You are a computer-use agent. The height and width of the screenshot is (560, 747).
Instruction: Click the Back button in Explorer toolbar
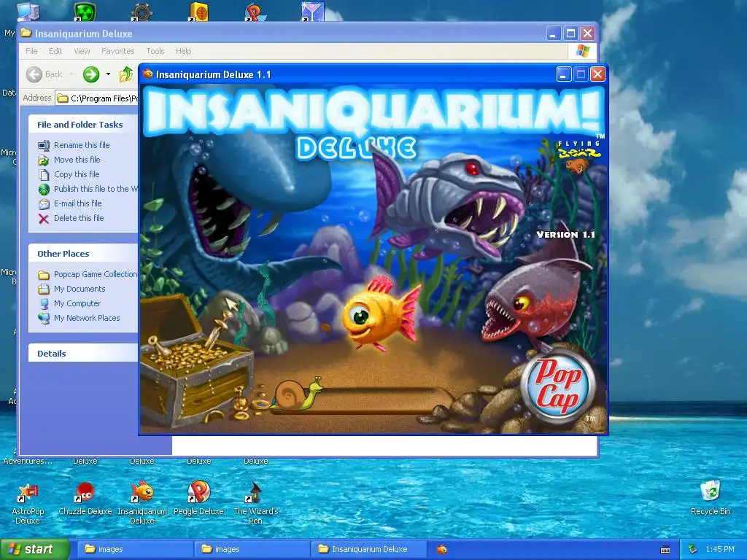click(x=44, y=74)
